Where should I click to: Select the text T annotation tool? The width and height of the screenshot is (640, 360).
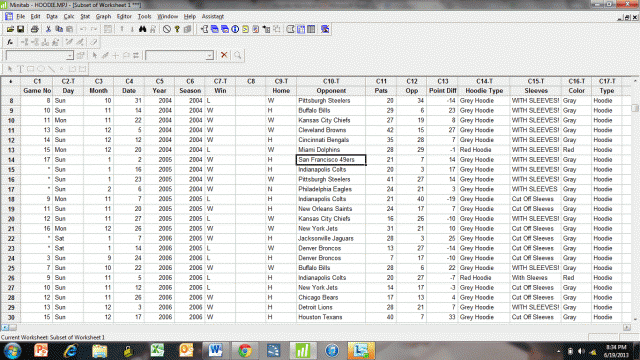pos(20,69)
